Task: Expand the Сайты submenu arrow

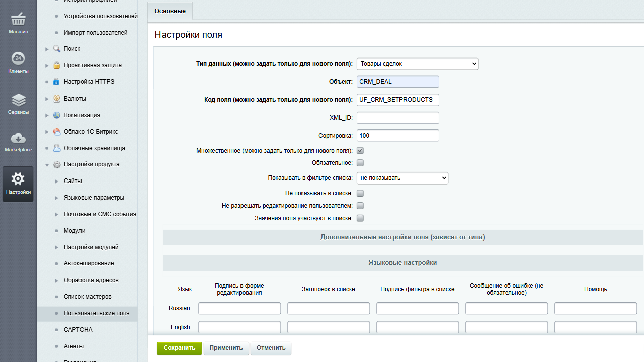Action: (57, 181)
